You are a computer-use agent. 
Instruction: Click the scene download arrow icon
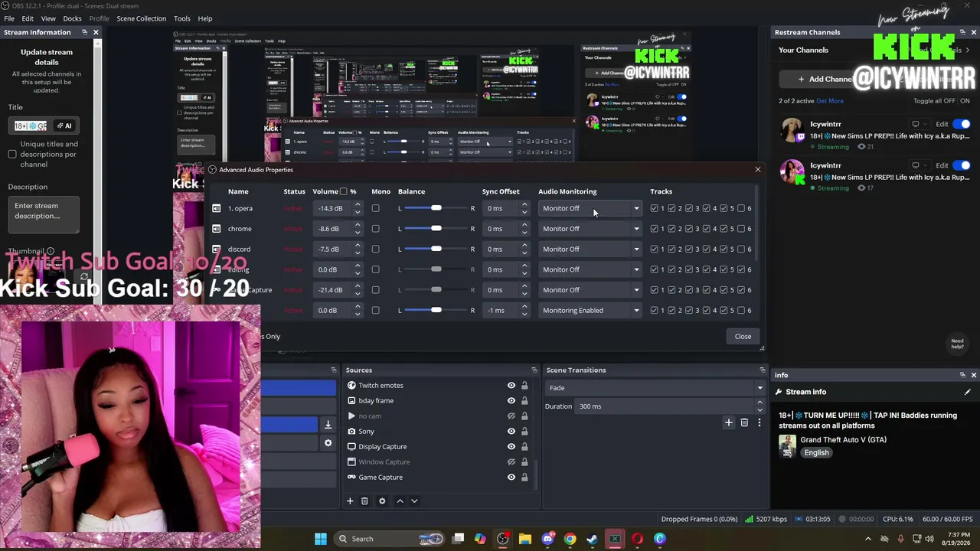pos(328,425)
